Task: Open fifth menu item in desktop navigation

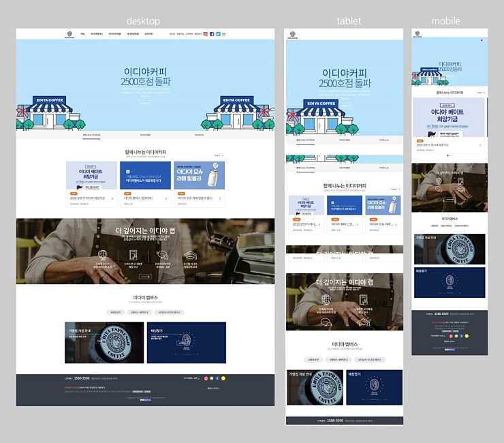Action: pyautogui.click(x=148, y=34)
